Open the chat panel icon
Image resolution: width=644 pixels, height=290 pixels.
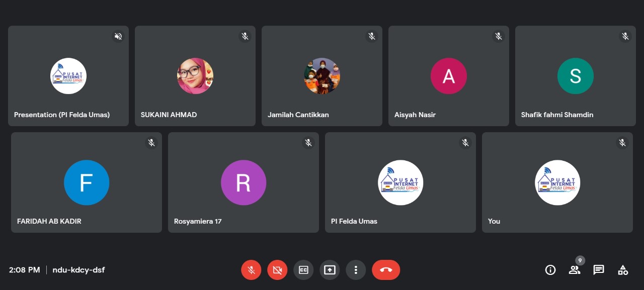(x=599, y=270)
